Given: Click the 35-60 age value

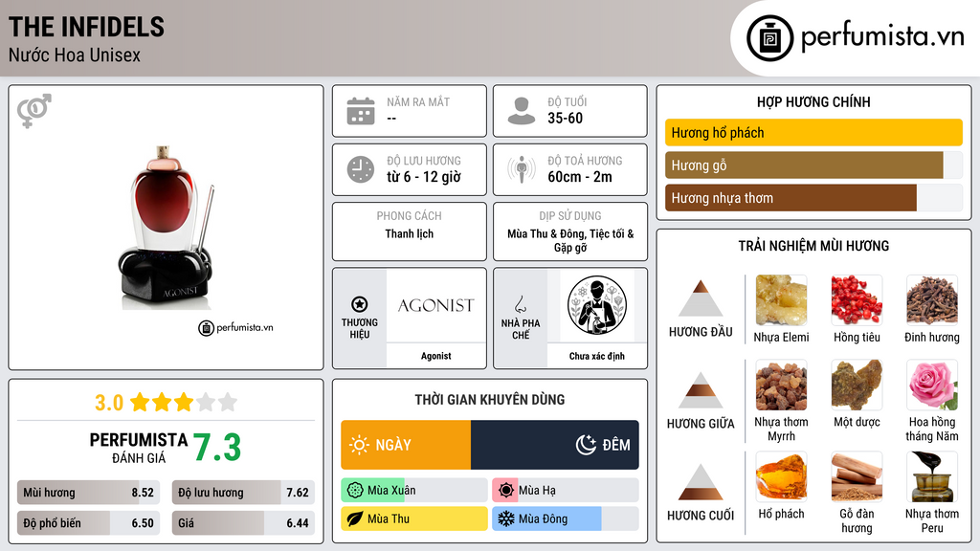Looking at the screenshot, I should (x=565, y=118).
